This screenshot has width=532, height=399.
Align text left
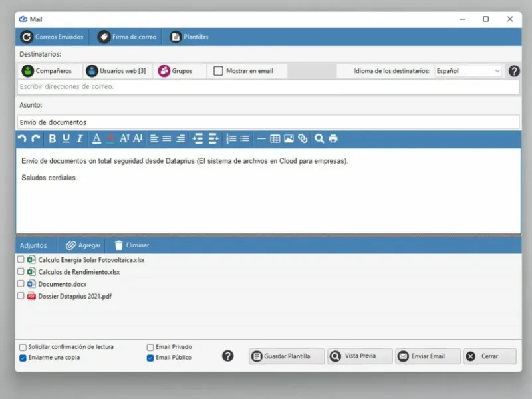click(x=154, y=138)
